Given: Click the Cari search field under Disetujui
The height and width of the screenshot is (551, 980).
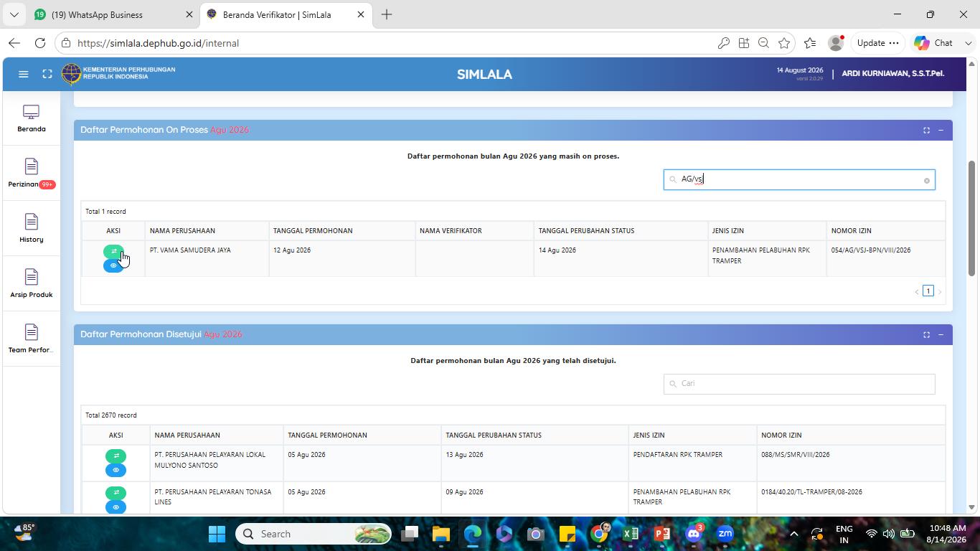Looking at the screenshot, I should click(799, 384).
